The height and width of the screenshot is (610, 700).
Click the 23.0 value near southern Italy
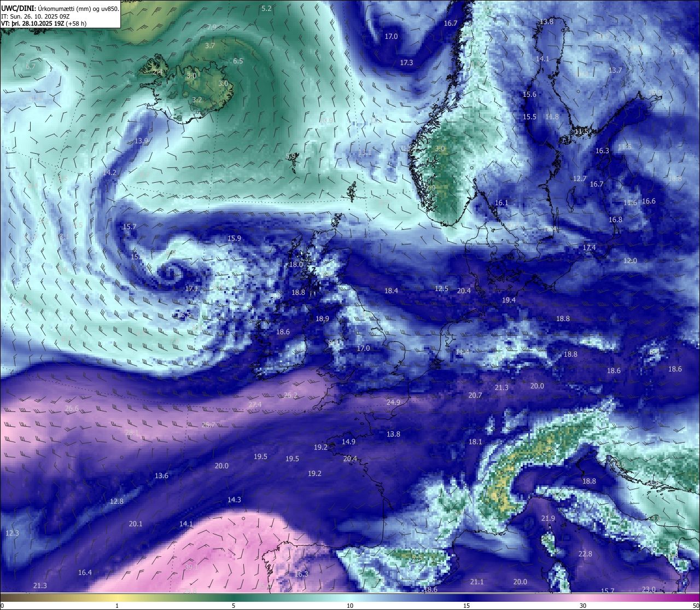coord(649,590)
